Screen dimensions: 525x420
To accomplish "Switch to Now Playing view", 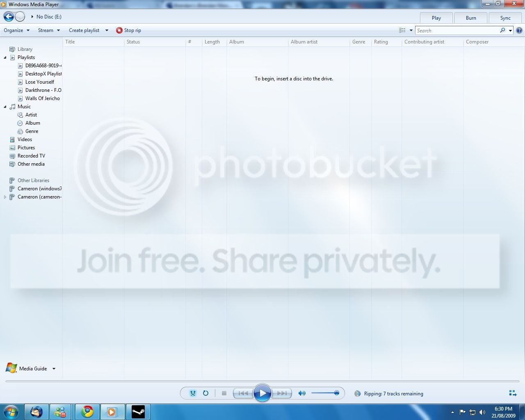I will (513, 393).
